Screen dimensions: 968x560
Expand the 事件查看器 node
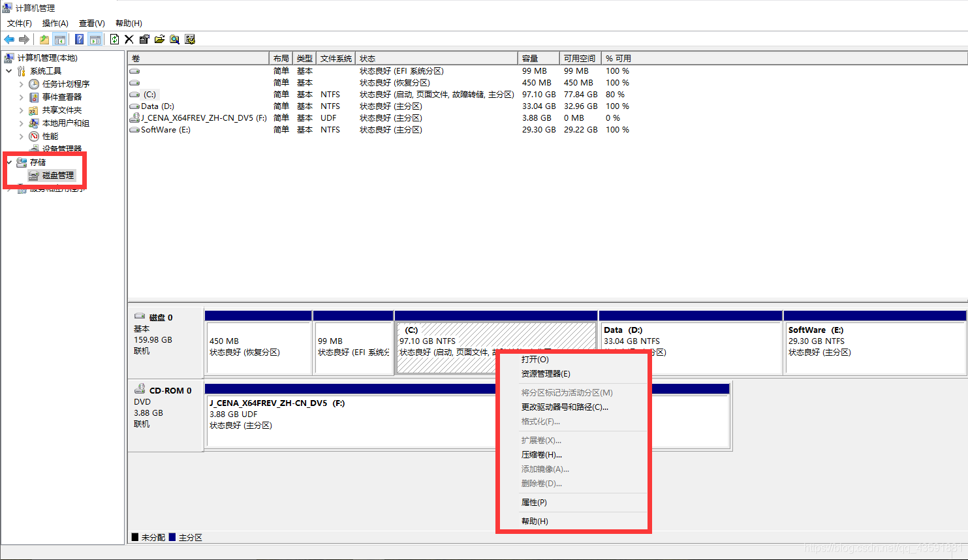[x=21, y=97]
